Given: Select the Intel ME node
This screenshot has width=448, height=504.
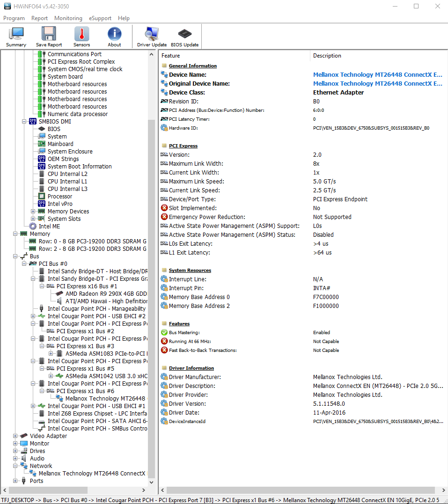Looking at the screenshot, I should pyautogui.click(x=49, y=226).
